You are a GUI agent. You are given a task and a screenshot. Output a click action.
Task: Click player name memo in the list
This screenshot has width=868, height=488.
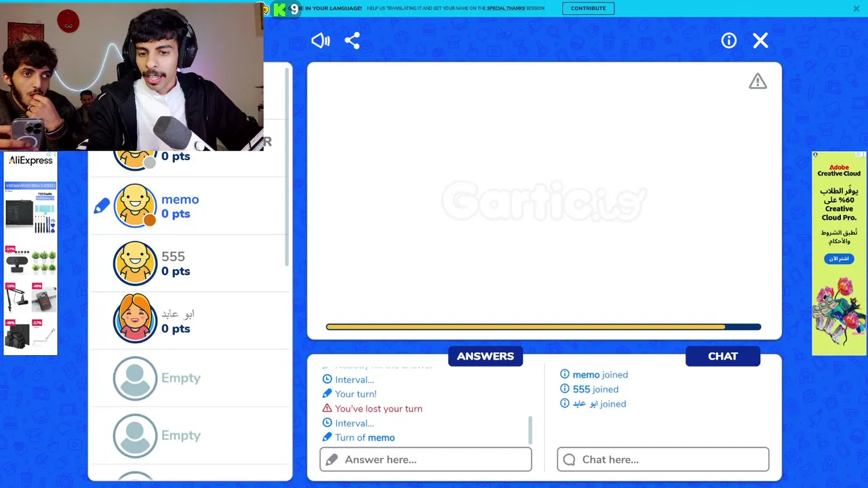[180, 199]
